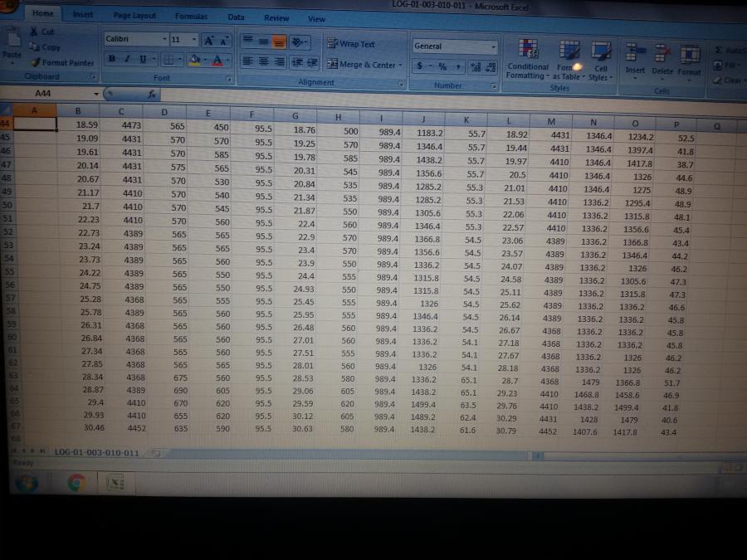The image size is (747, 560).
Task: Toggle Bold formatting
Action: tap(111, 60)
